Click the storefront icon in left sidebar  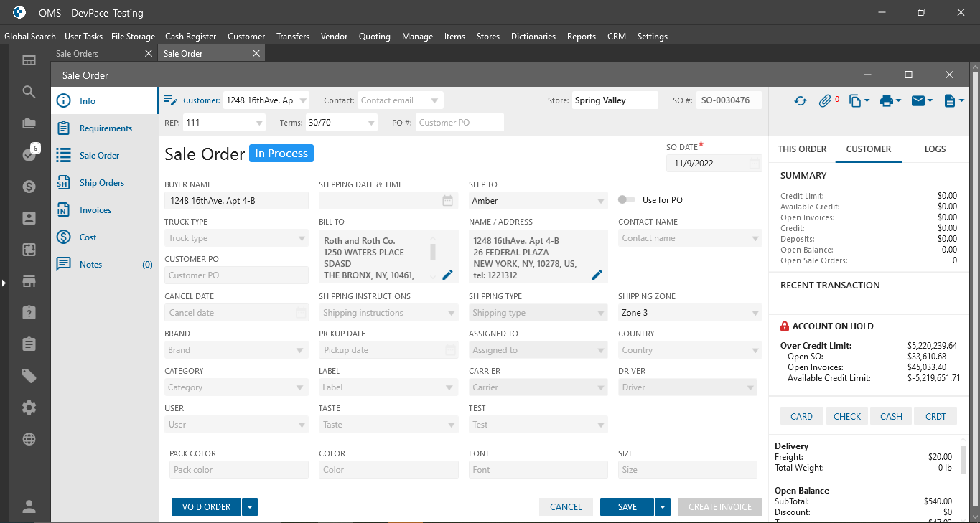coord(29,281)
